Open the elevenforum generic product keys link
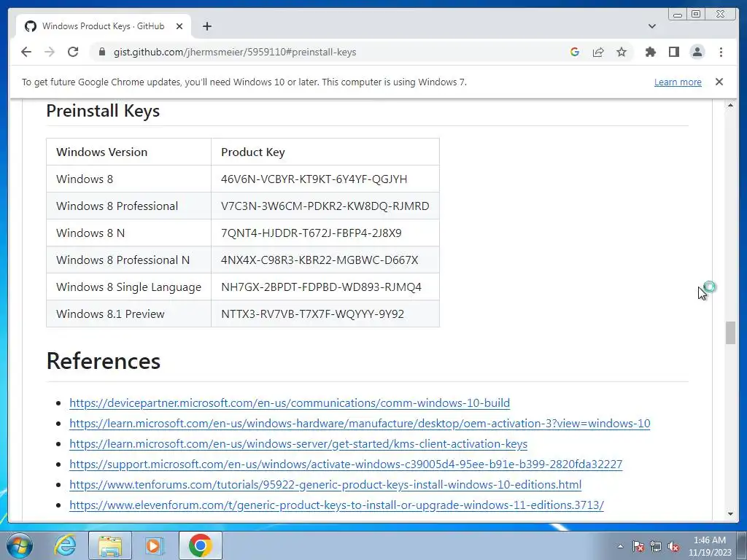This screenshot has width=747, height=560. pyautogui.click(x=337, y=505)
